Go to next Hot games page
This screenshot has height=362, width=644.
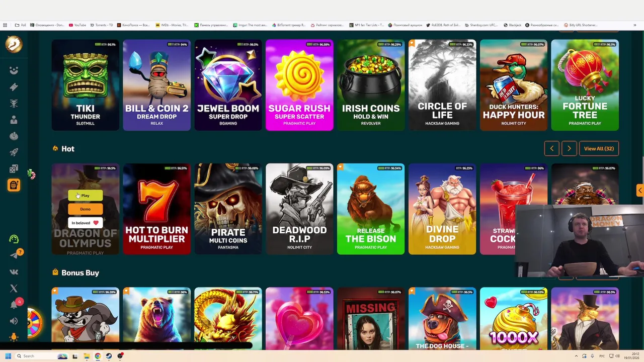click(569, 148)
